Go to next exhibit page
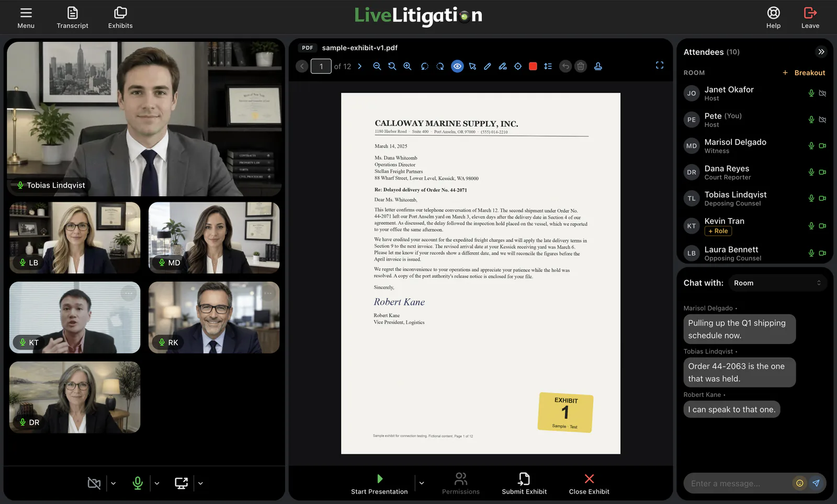This screenshot has height=504, width=837. coord(359,66)
